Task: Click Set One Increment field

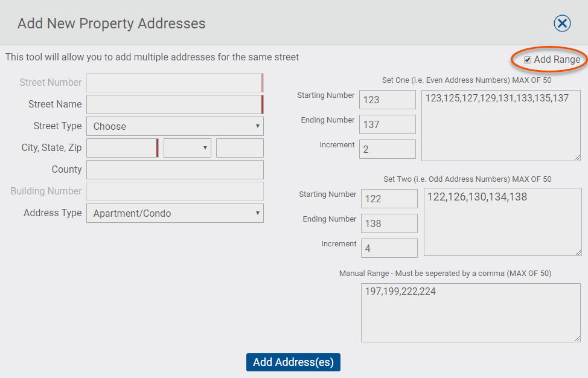Action: [x=388, y=149]
